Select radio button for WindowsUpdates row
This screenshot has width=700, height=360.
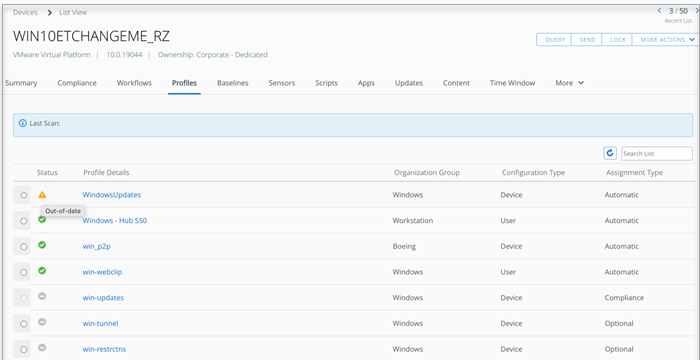tap(24, 195)
